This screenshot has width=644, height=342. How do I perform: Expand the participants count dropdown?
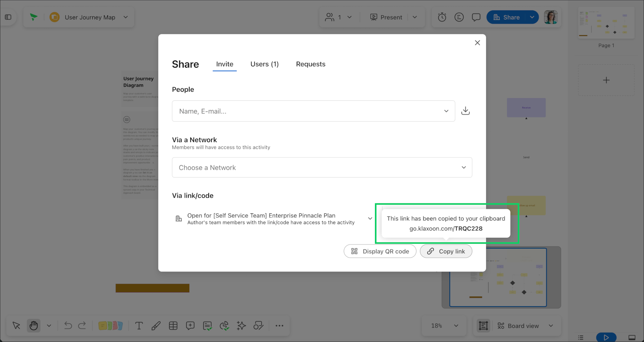pos(350,17)
